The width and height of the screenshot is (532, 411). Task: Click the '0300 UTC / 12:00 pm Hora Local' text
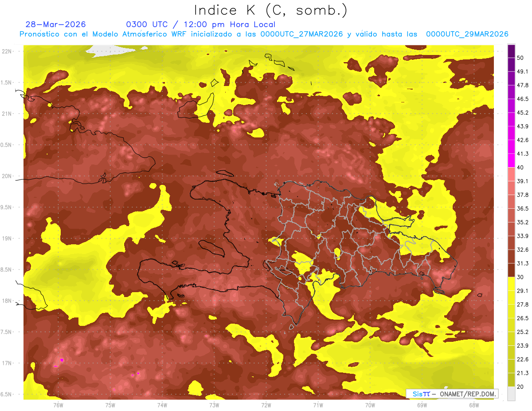coord(201,24)
